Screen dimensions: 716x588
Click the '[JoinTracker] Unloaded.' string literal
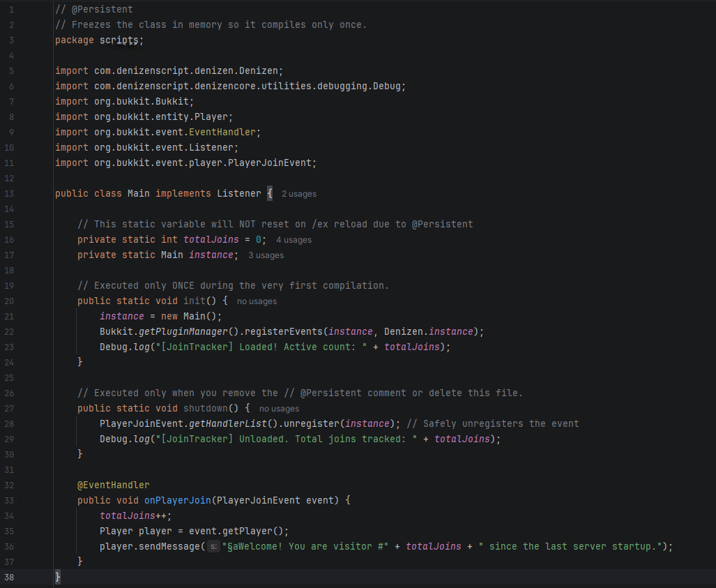coord(287,439)
